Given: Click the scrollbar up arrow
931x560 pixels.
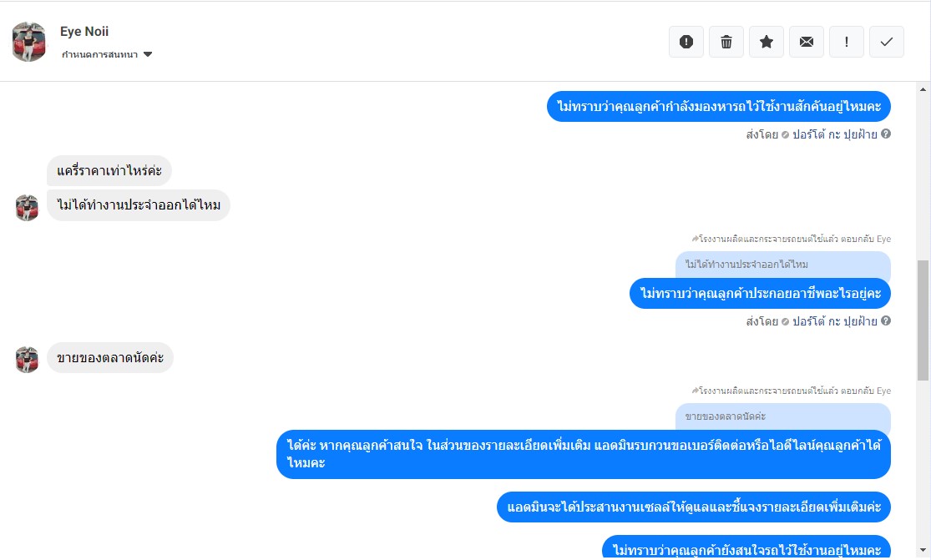Looking at the screenshot, I should pyautogui.click(x=923, y=89).
